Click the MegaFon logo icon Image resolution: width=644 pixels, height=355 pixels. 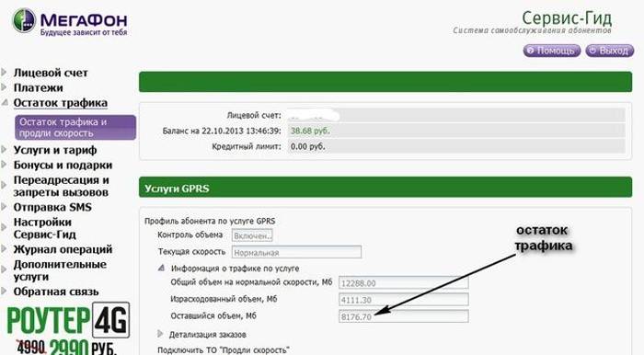click(24, 20)
